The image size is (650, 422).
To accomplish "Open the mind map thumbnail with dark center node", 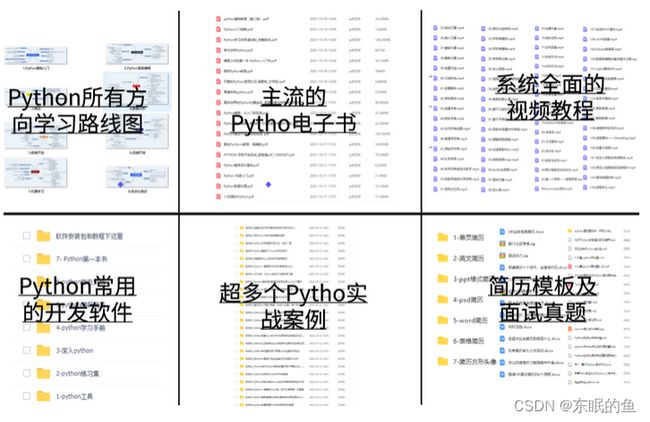I will [x=137, y=53].
